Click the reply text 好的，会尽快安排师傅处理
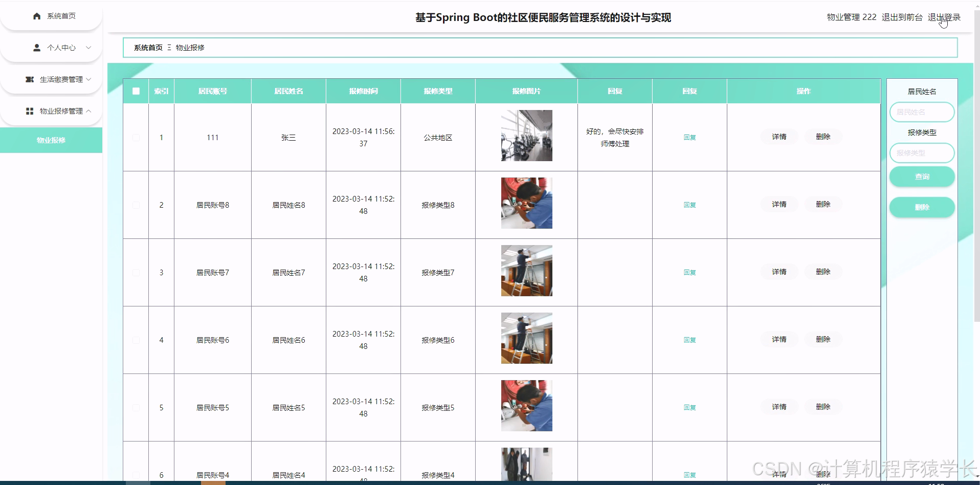 (615, 138)
